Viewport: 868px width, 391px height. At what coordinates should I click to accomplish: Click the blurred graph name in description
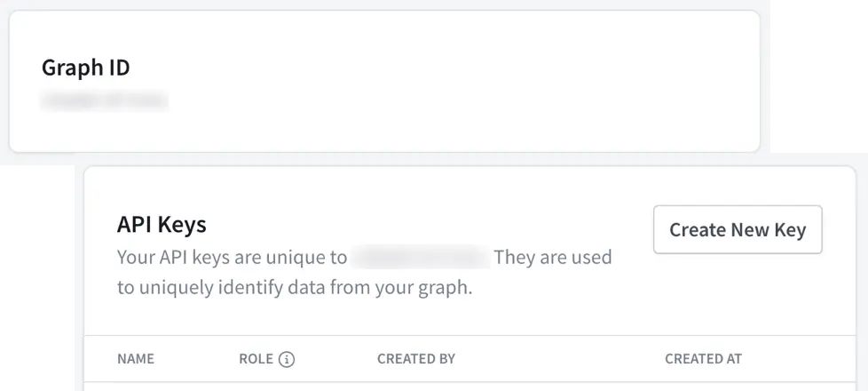(420, 259)
